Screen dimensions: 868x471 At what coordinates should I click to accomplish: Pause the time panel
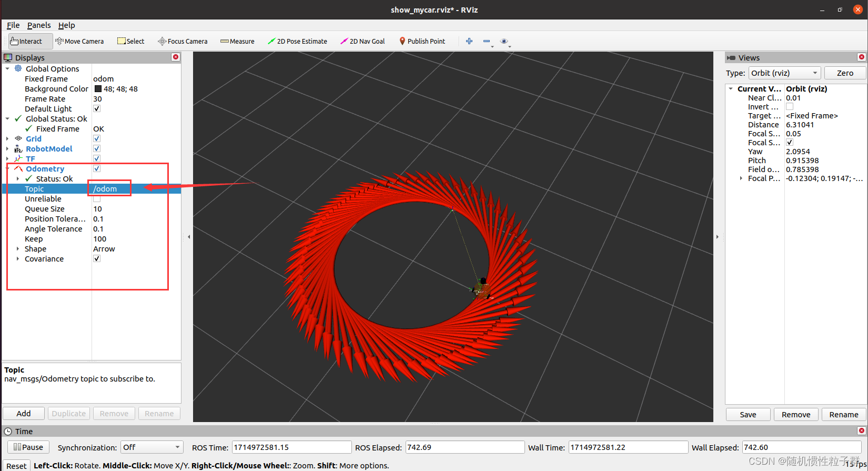click(28, 447)
